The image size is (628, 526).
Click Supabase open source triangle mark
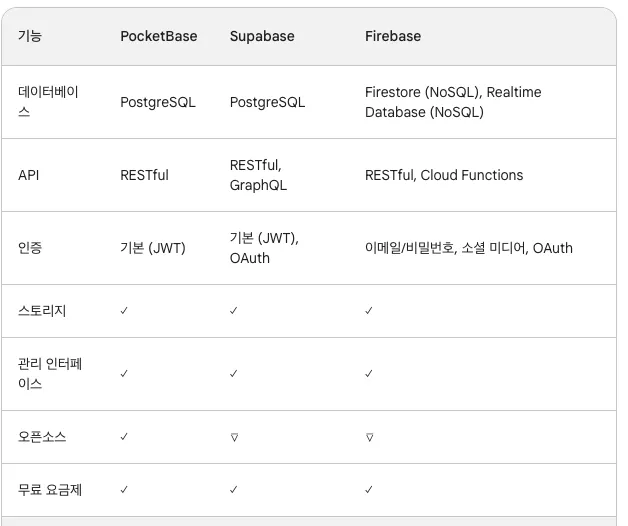pyautogui.click(x=234, y=437)
